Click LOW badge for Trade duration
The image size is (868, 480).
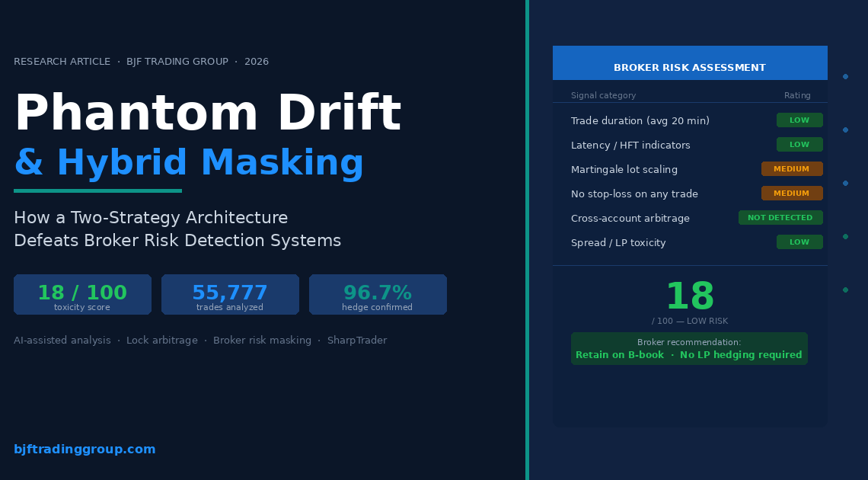tap(799, 120)
